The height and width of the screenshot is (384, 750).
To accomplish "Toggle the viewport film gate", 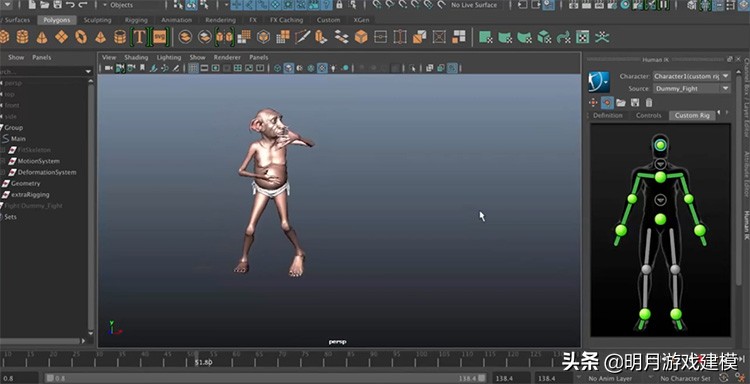I will (204, 68).
